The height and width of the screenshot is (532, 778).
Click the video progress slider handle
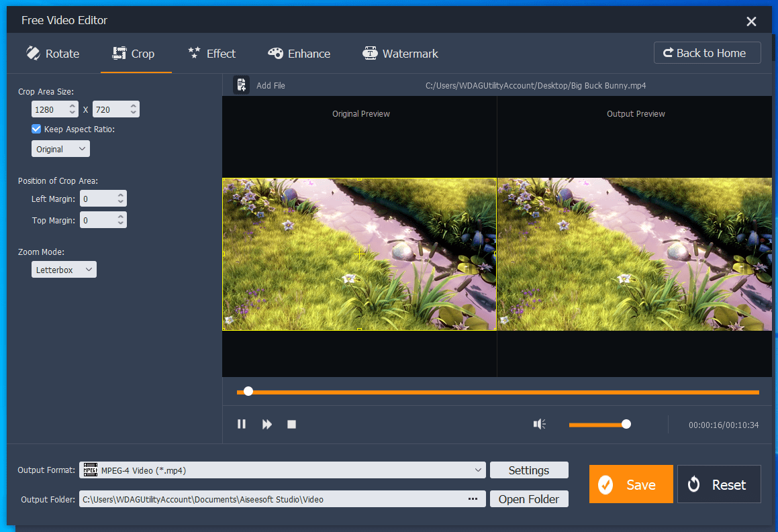[248, 391]
